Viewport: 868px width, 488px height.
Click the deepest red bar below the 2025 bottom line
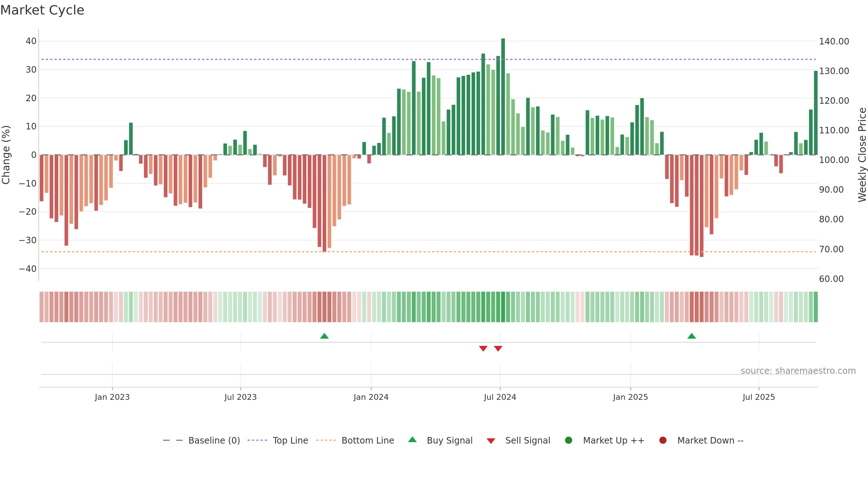702,206
